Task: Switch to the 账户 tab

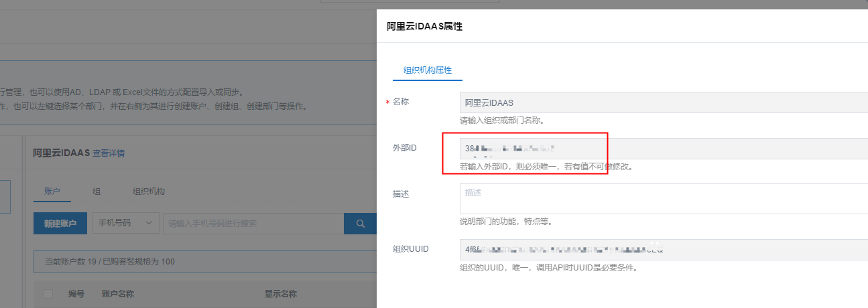Action: 52,191
